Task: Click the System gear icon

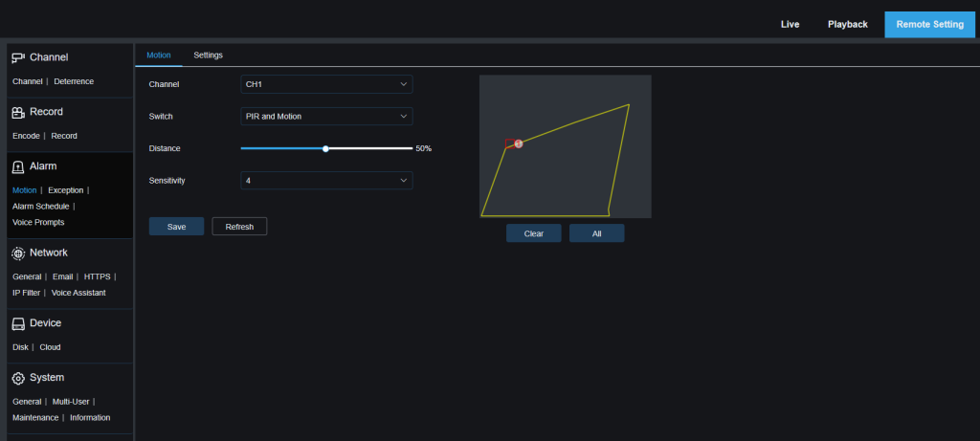Action: (x=18, y=378)
